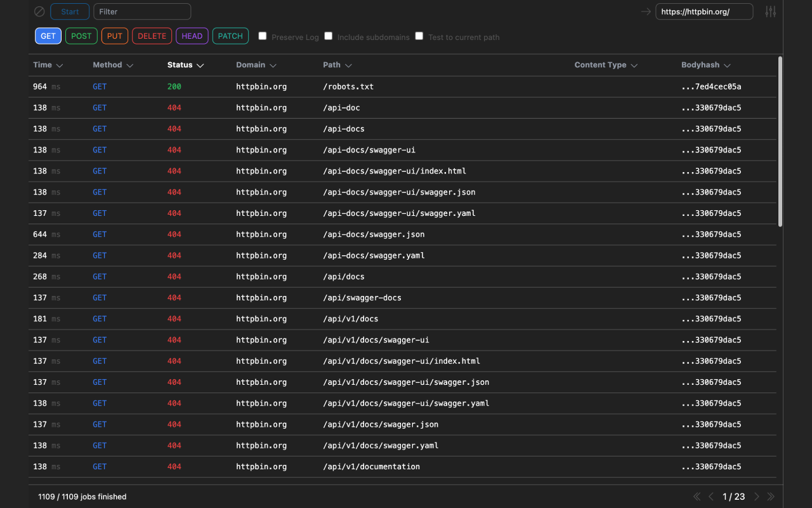Select the /api-docs/swagger-ui/index.html row

coord(402,171)
